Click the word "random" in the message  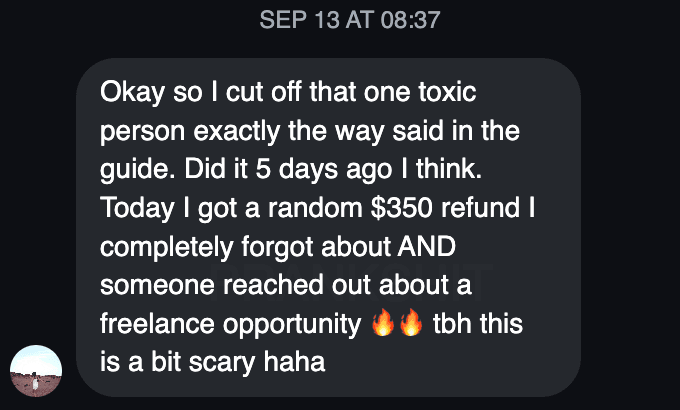(315, 207)
